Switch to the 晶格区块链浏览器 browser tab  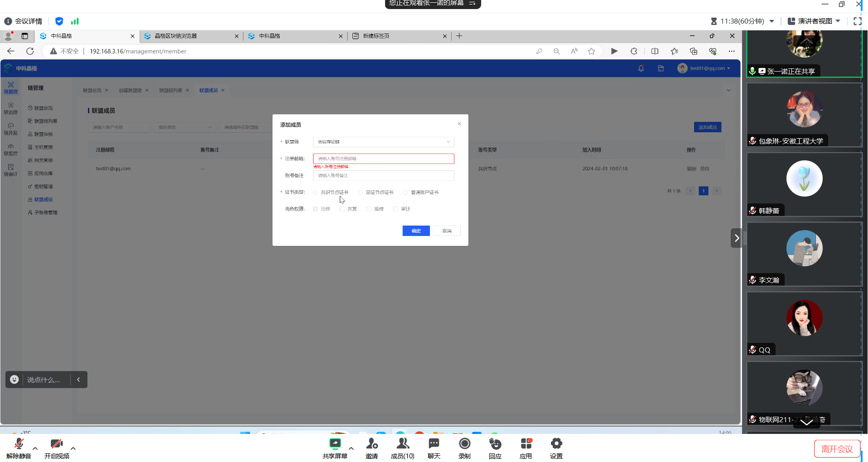(x=190, y=36)
